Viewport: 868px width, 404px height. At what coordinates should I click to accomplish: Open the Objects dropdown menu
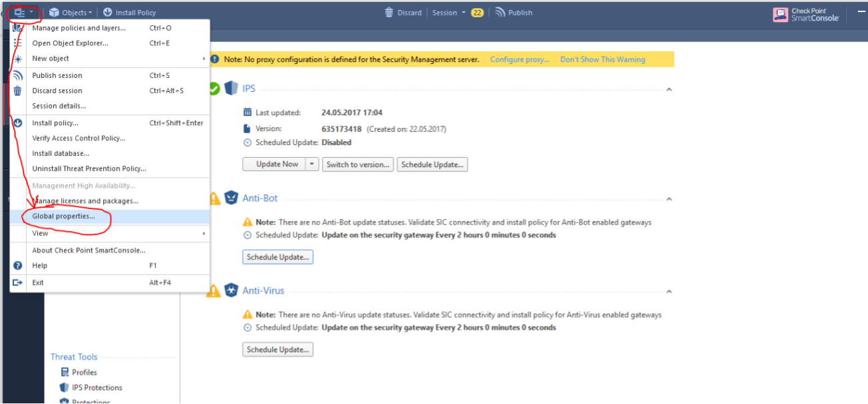coord(71,13)
